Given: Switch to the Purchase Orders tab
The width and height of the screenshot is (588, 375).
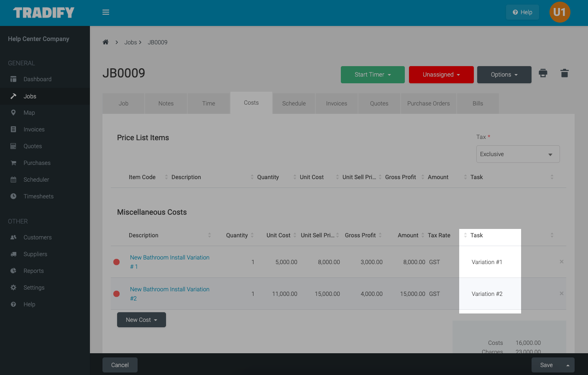Looking at the screenshot, I should tap(428, 103).
